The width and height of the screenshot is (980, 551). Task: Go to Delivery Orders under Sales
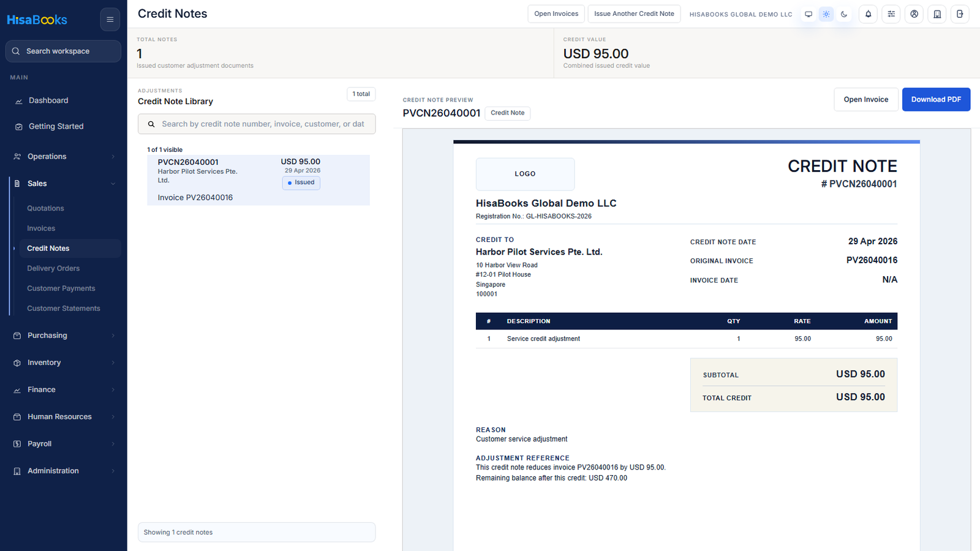click(53, 269)
